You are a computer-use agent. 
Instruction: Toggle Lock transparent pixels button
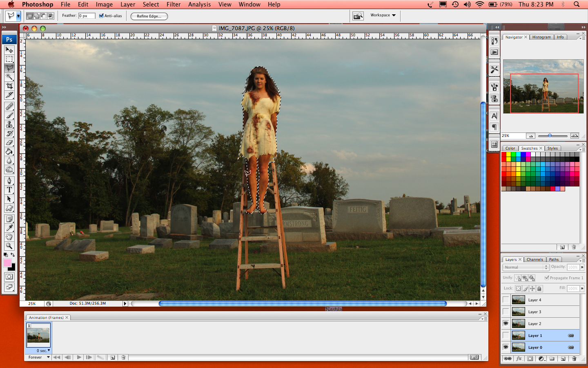tap(519, 288)
